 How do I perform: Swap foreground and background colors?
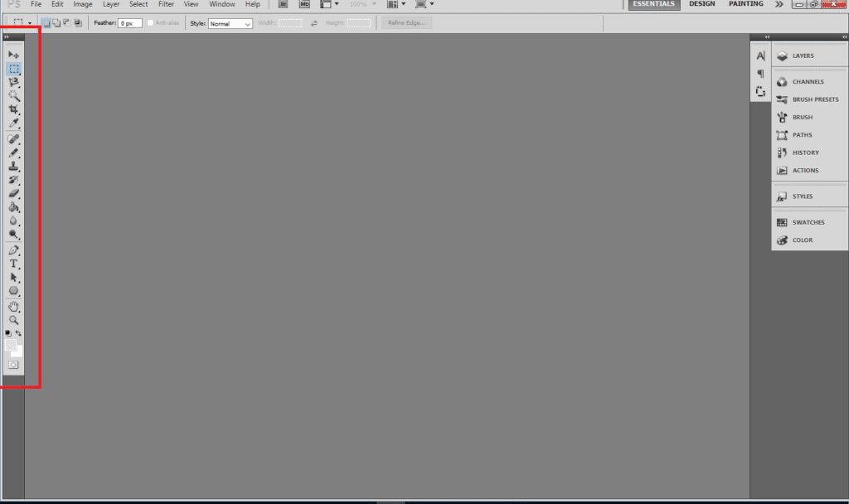pyautogui.click(x=19, y=333)
